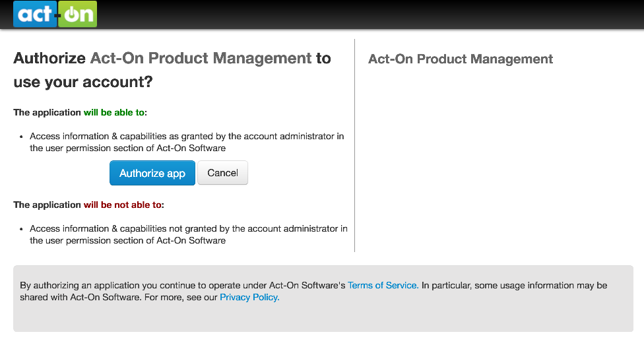Click "use your account?" heading line
This screenshot has width=644, height=357.
click(83, 82)
